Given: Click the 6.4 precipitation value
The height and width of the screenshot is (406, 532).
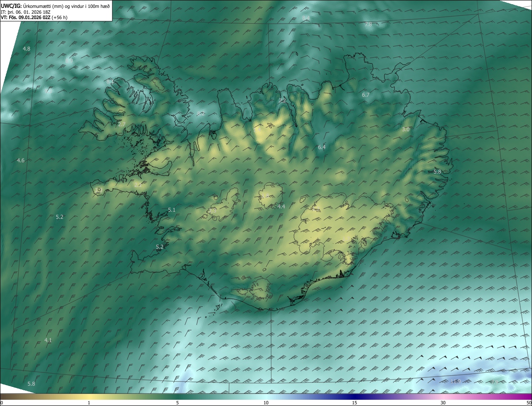Looking at the screenshot, I should (x=322, y=147).
